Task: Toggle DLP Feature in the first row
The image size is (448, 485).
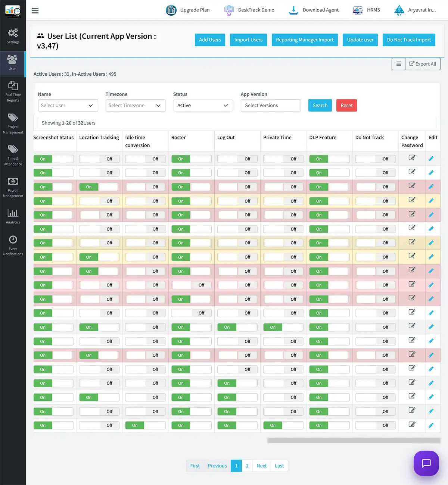Action: click(329, 159)
